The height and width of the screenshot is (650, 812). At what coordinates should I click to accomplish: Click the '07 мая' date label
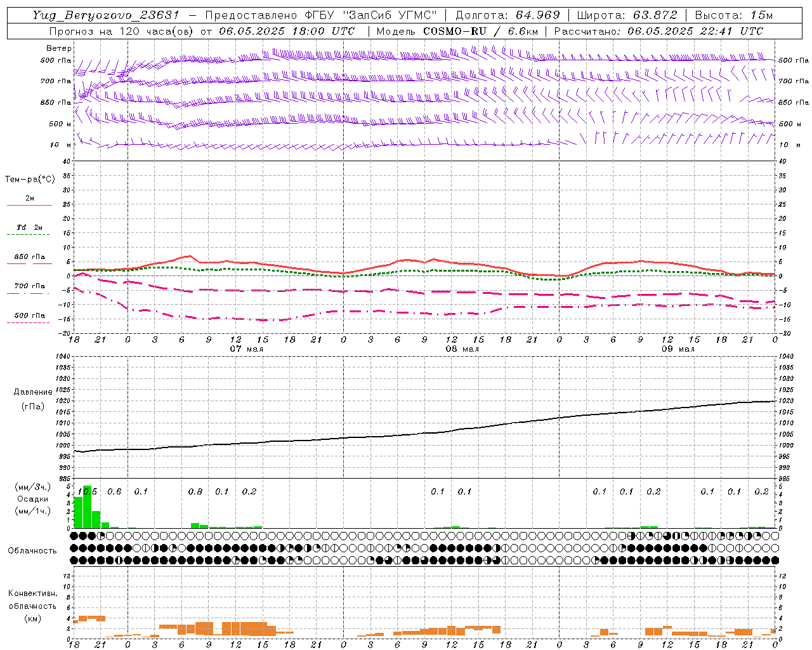click(246, 349)
